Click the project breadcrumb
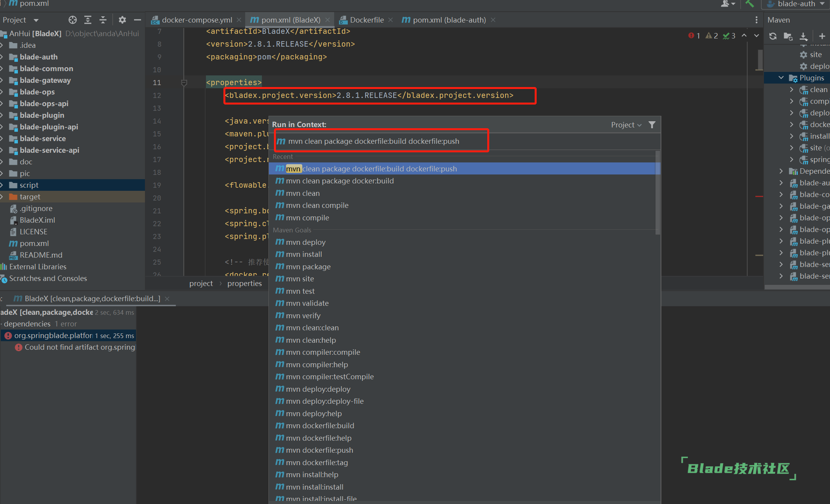830x504 pixels. click(201, 284)
